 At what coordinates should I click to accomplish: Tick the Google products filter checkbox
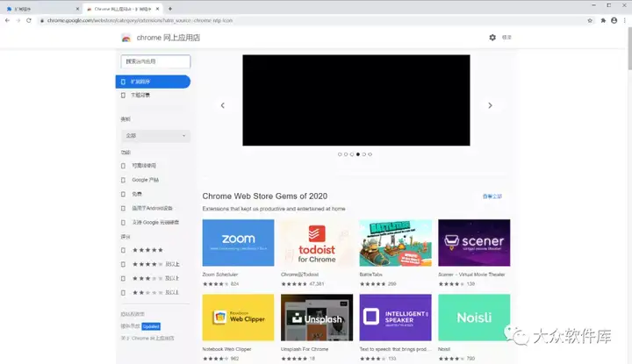click(x=124, y=180)
